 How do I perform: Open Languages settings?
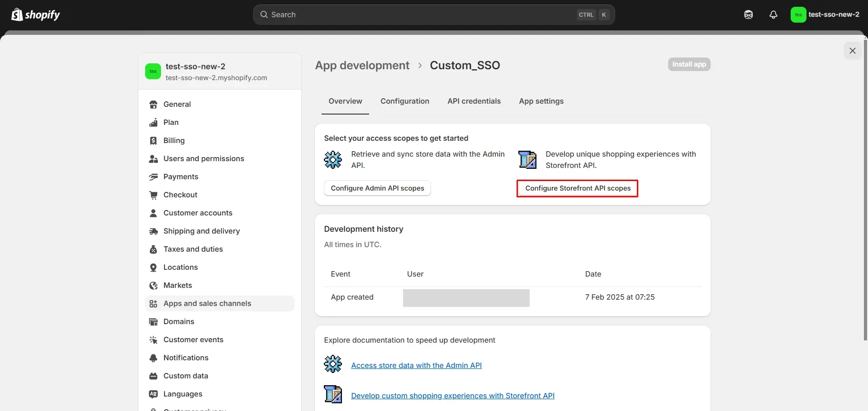[x=220, y=394]
